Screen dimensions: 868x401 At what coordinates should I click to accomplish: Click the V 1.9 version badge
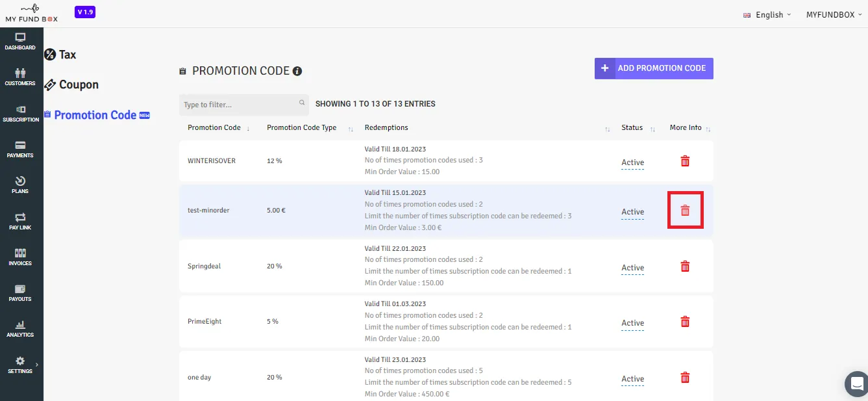pyautogui.click(x=85, y=12)
